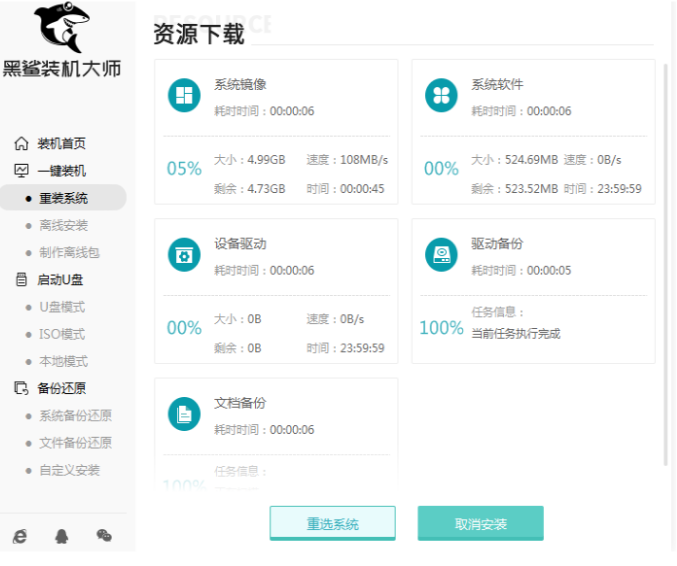Viewport: 677px width, 566px height.
Task: Select 离线安装 offline install option
Action: [x=63, y=225]
